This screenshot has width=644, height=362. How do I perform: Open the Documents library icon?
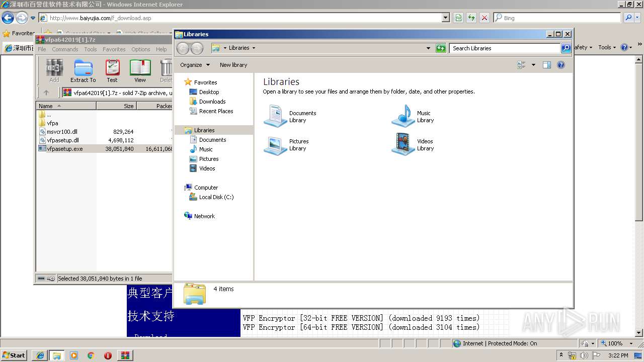275,116
